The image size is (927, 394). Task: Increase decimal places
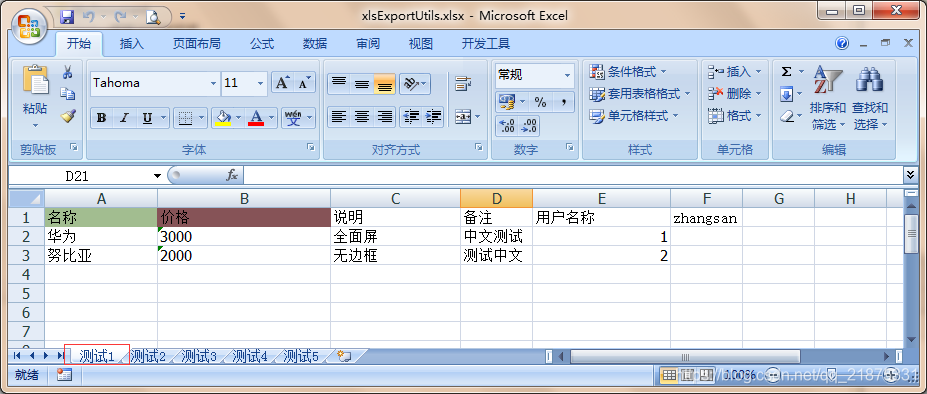point(507,126)
